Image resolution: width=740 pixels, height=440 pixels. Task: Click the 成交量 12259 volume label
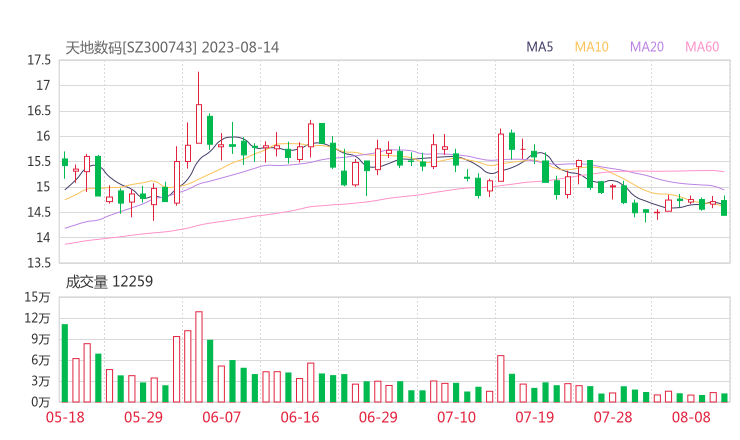109,282
